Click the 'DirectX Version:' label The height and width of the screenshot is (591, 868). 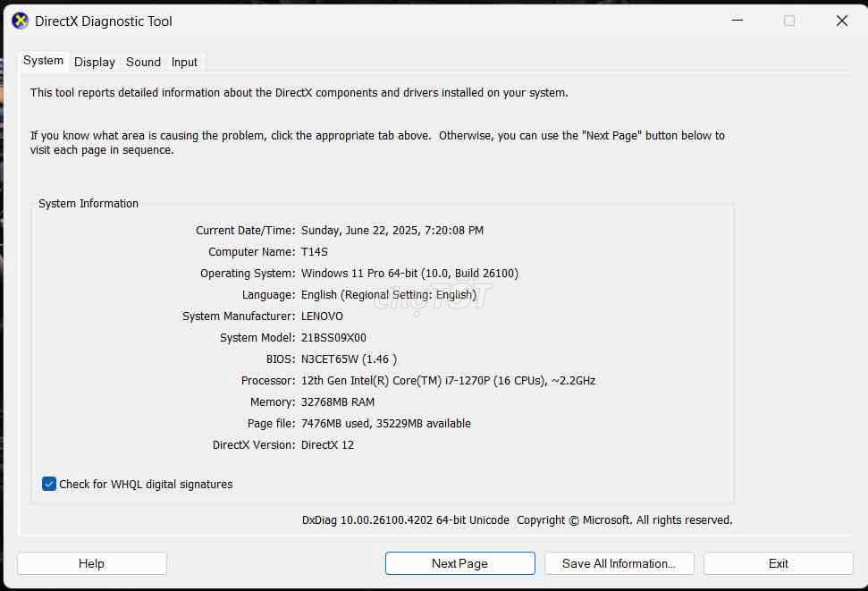tap(254, 444)
